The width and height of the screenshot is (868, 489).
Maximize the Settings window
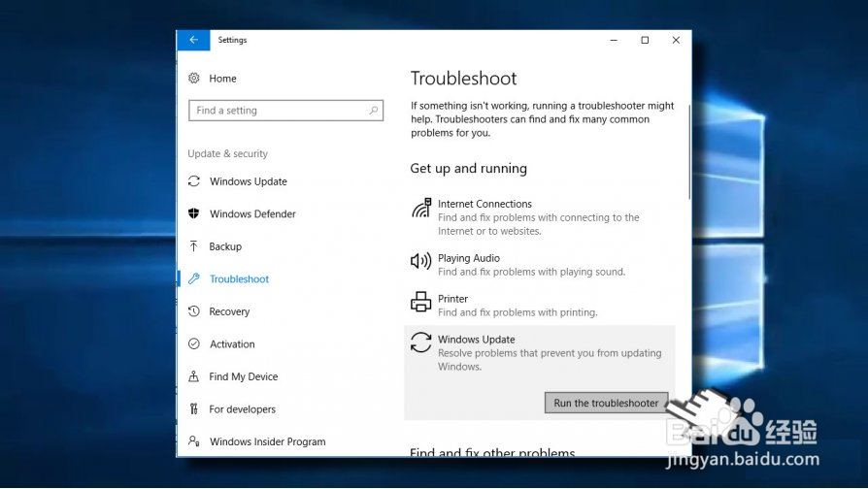645,40
